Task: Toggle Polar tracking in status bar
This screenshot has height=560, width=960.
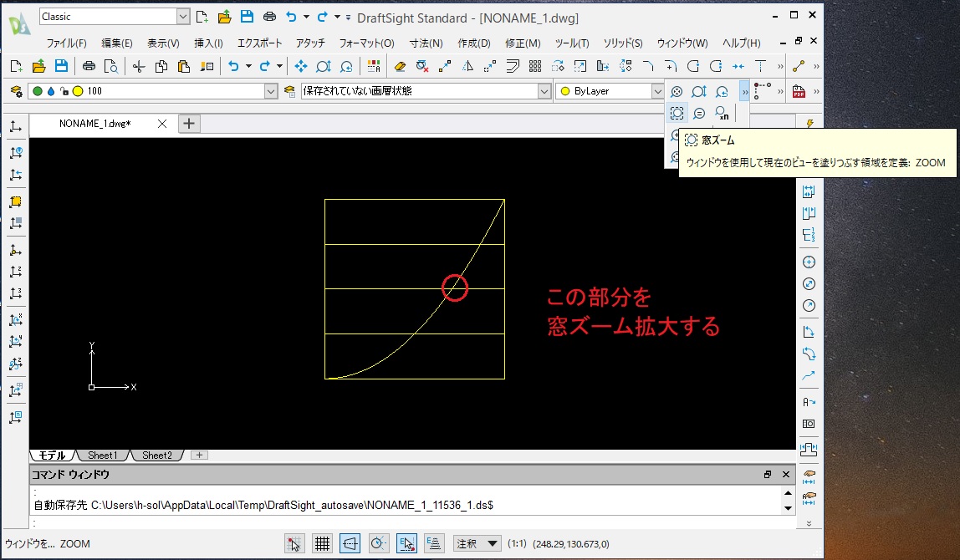Action: point(378,543)
